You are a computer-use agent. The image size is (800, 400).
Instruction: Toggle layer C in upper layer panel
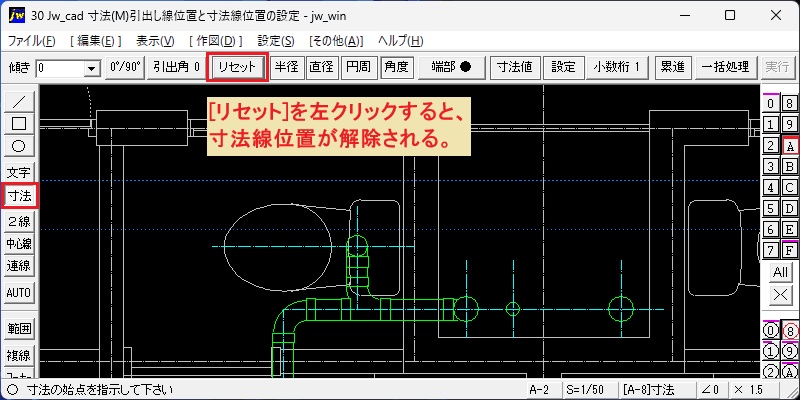tap(790, 187)
